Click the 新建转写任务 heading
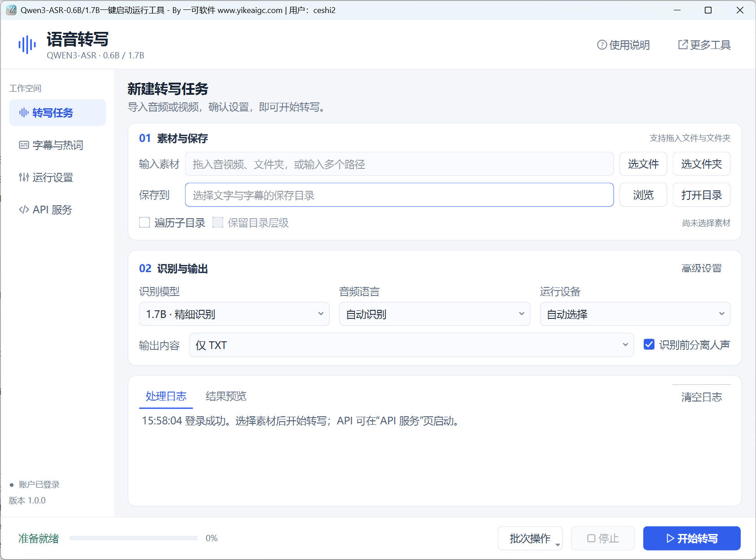Viewport: 756px width, 560px height. [x=168, y=88]
